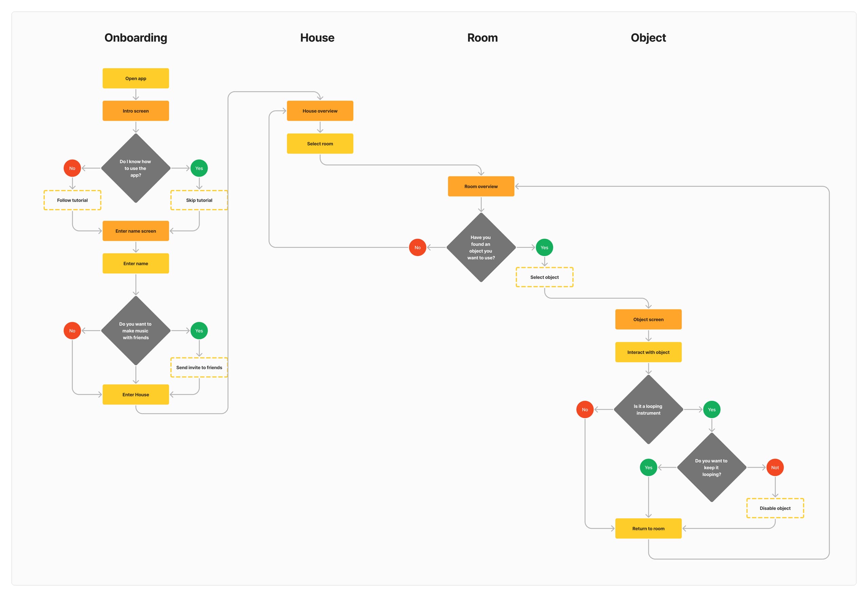Image resolution: width=868 pixels, height=597 pixels.
Task: Click the 'Return to room' box
Action: click(648, 528)
